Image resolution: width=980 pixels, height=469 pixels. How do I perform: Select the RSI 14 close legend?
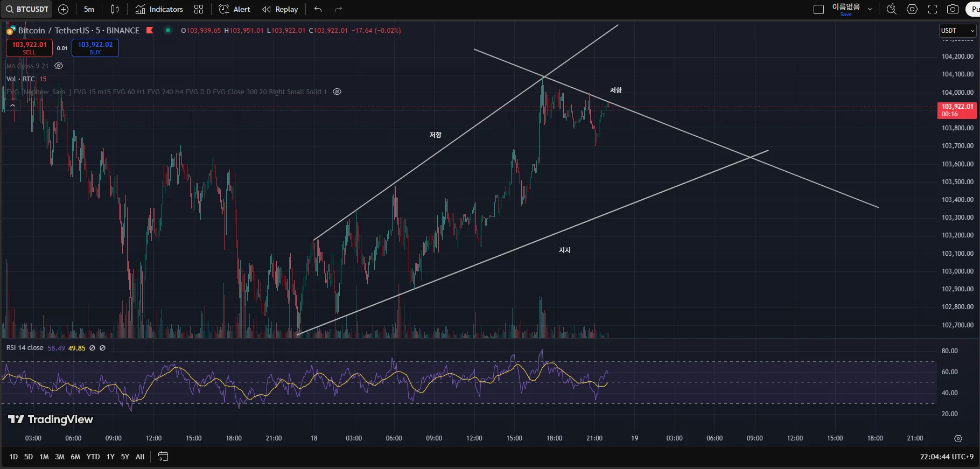[25, 348]
